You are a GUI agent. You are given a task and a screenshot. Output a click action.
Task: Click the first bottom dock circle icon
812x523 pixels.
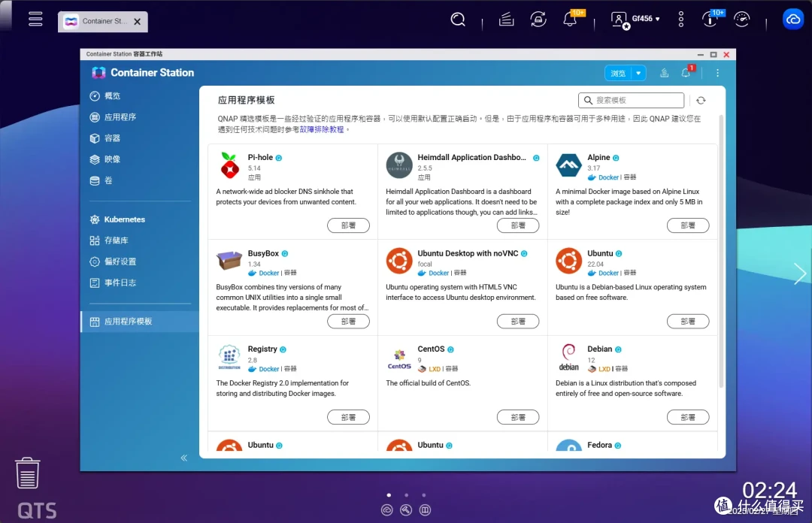pyautogui.click(x=387, y=510)
